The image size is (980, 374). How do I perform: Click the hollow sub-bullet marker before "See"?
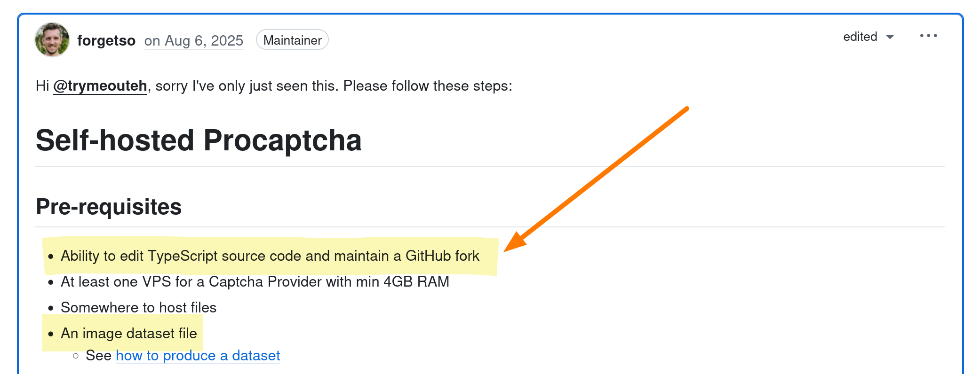pyautogui.click(x=76, y=356)
